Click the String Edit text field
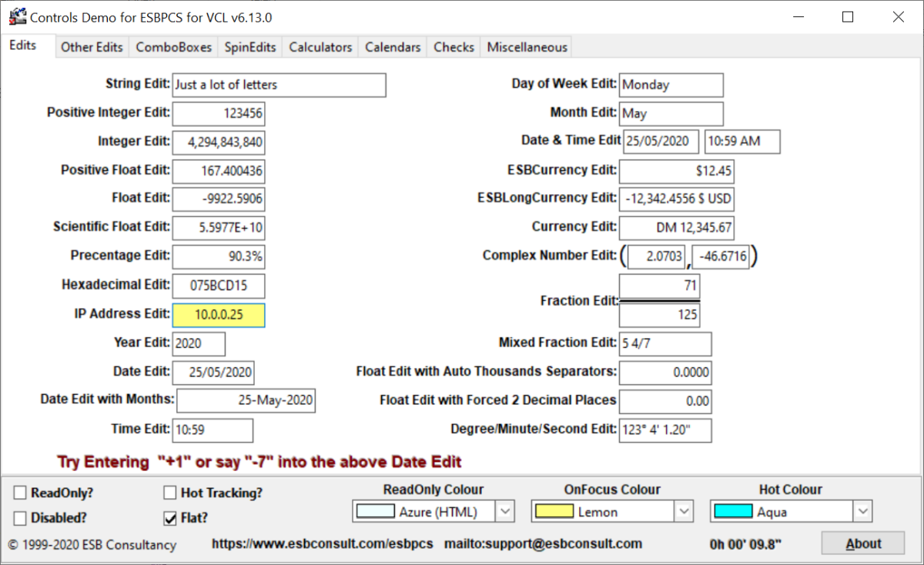Image resolution: width=924 pixels, height=565 pixels. 279,85
